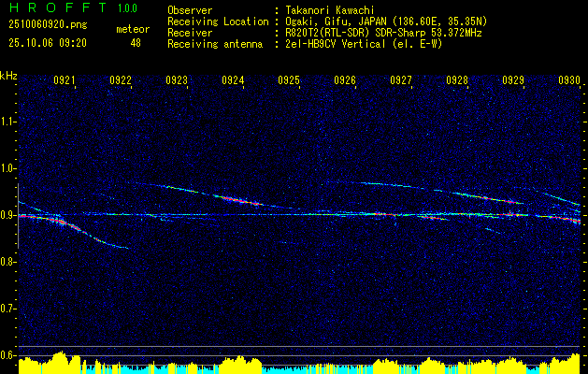Select the 0924 time marker
This screenshot has width=588, height=374.
click(x=233, y=81)
